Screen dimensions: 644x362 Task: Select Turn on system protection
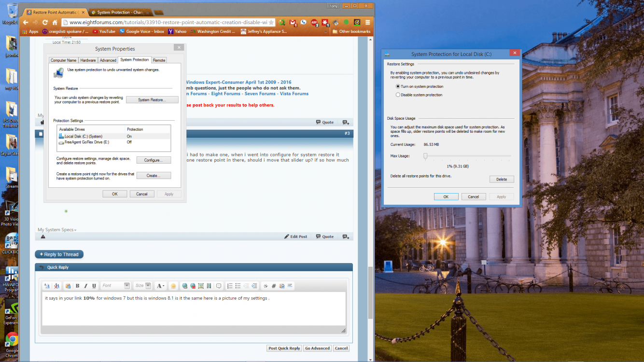pos(398,86)
